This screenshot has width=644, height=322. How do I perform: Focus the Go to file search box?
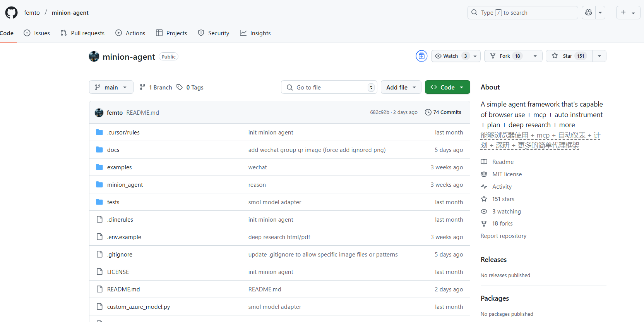pos(329,87)
